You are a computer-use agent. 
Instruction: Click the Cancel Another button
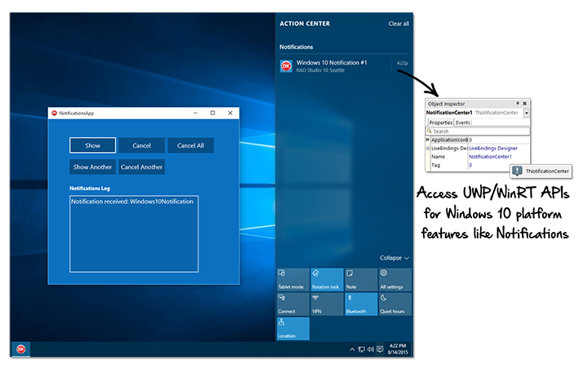click(x=141, y=167)
